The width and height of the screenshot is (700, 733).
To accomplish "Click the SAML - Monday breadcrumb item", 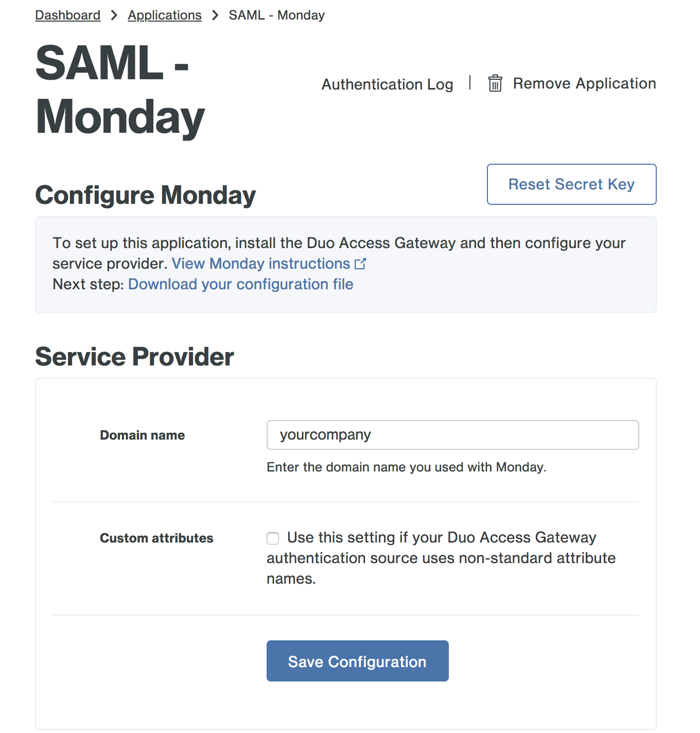I will [x=276, y=15].
